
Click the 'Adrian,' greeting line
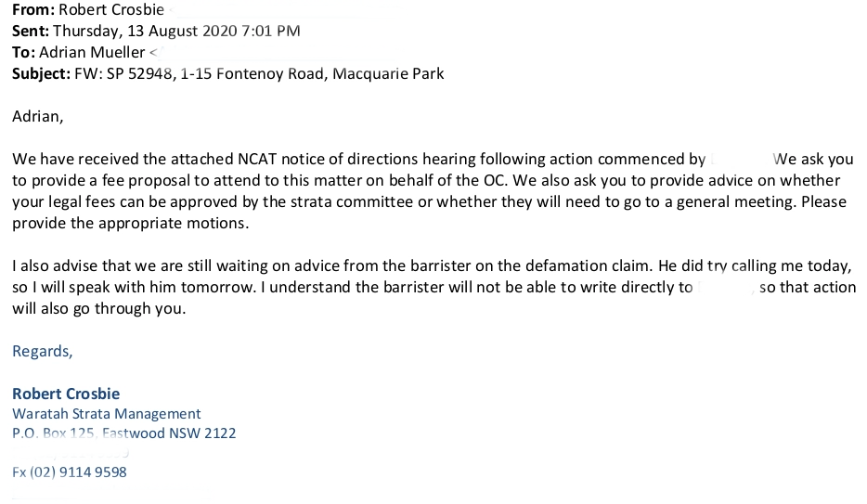coord(38,117)
